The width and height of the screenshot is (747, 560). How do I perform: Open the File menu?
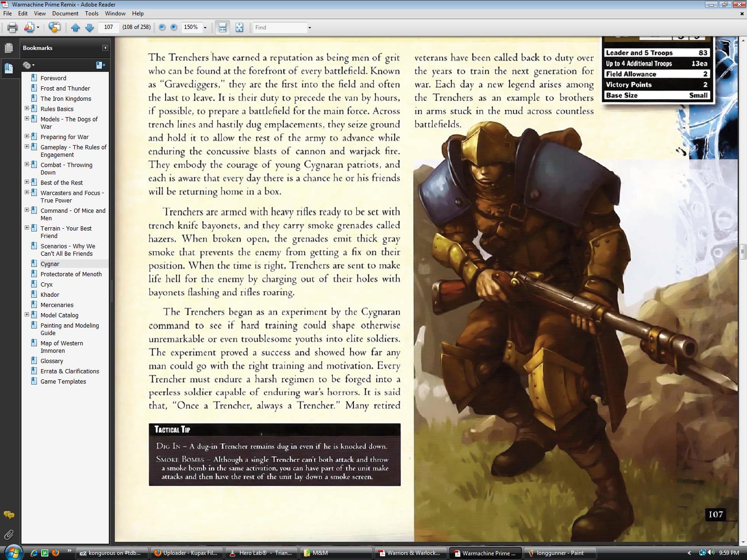[7, 14]
